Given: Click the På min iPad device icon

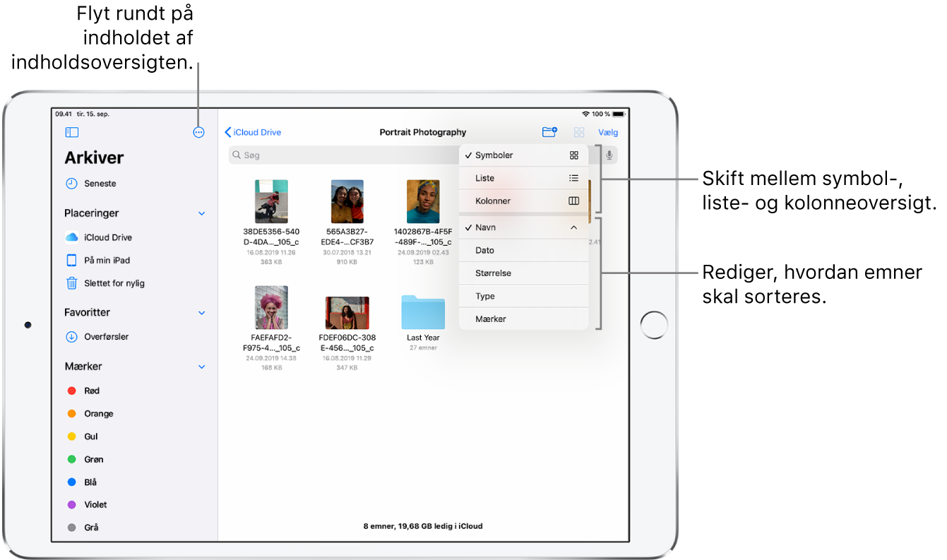Looking at the screenshot, I should pyautogui.click(x=71, y=260).
